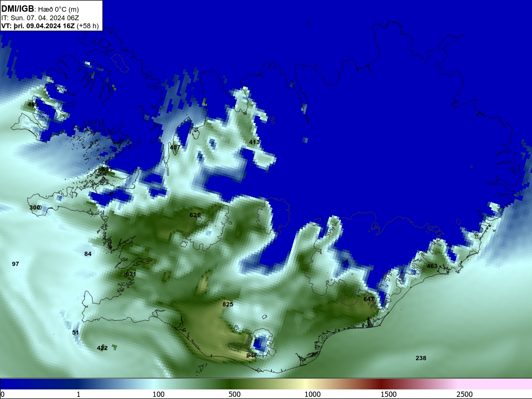Click the 51 height value on map
532x399 pixels.
tap(76, 332)
